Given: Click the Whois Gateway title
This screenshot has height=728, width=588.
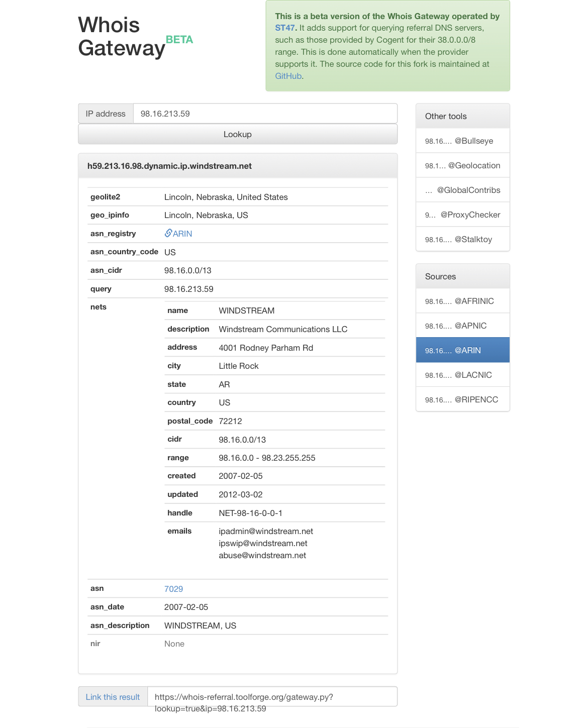Looking at the screenshot, I should (122, 37).
